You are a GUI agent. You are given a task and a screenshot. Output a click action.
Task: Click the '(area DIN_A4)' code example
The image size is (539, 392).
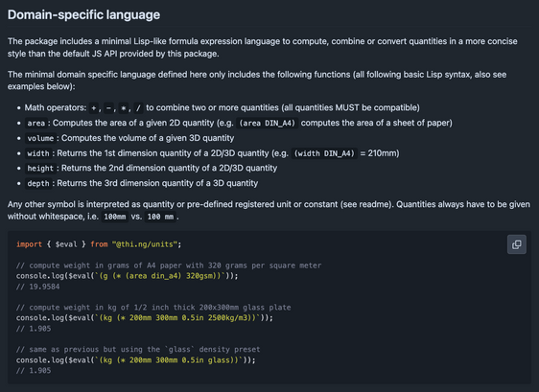click(267, 123)
